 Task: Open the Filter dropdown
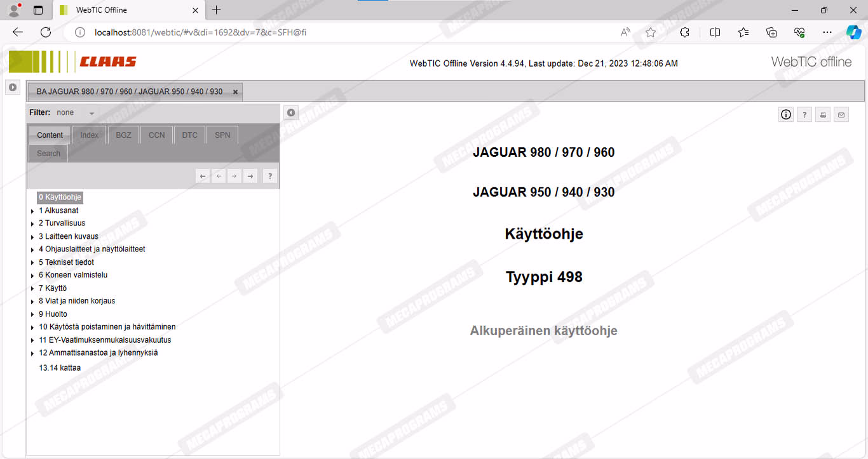point(92,114)
